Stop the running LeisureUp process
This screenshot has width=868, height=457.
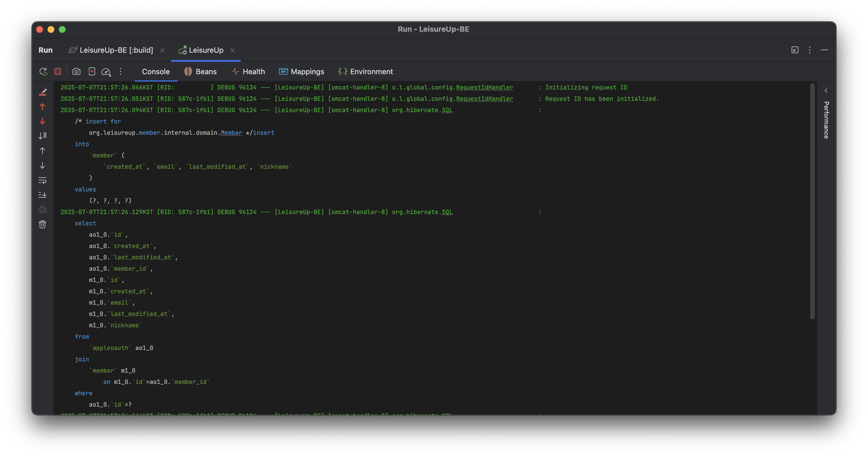pos(58,72)
